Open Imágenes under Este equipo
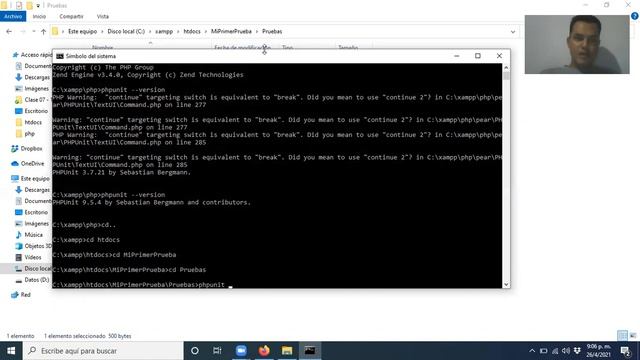Viewport: 640px width, 360px height. coord(32,224)
